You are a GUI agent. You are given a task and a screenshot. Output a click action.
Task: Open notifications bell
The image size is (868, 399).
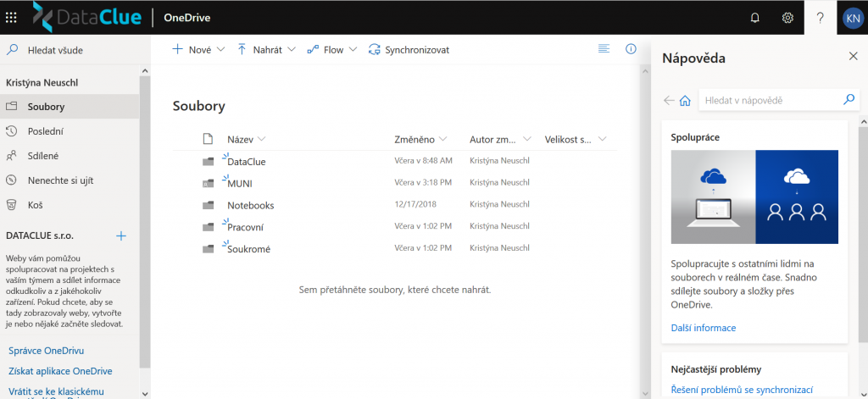[x=754, y=18]
